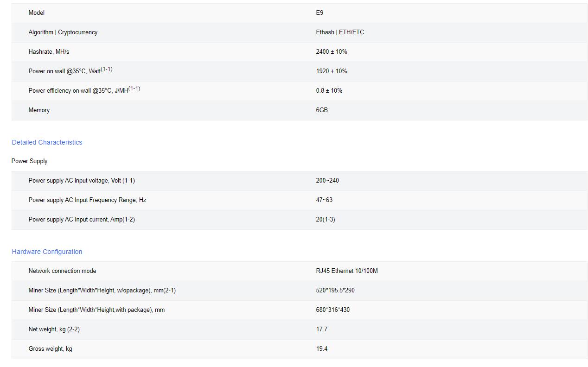Click the Ethash | ETH/ETC value
Viewport: 588px width, 367px height.
coord(340,32)
